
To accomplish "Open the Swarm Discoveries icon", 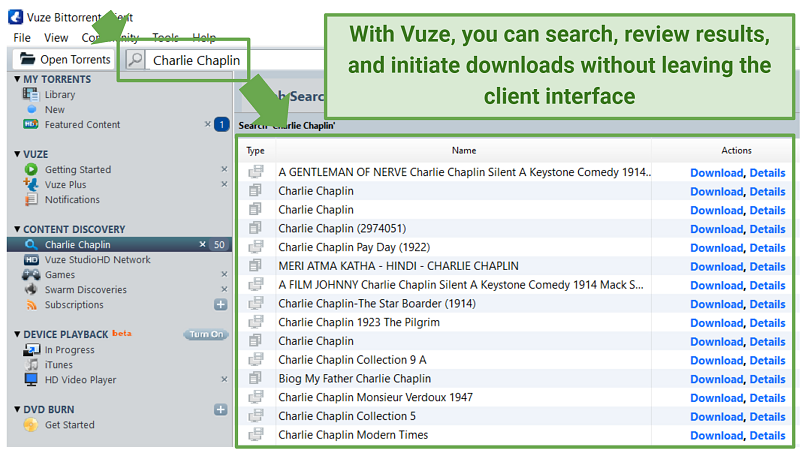I will [31, 289].
